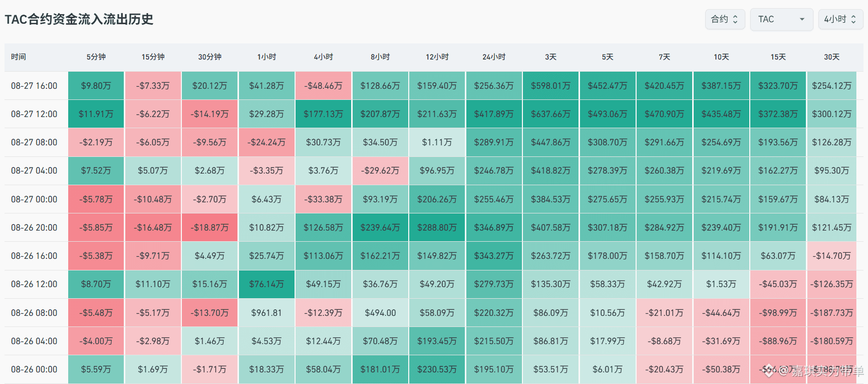Screen dimensions: 868x384
Task: Click the -$18.87万 cell
Action: click(210, 228)
